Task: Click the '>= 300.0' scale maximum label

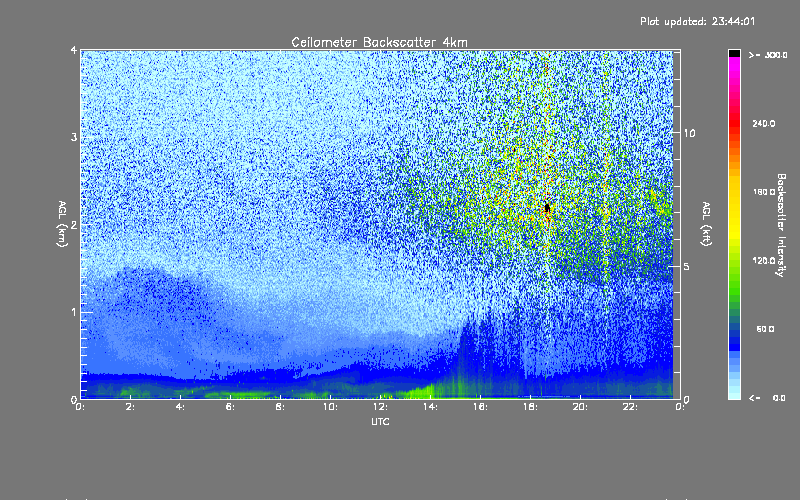Action: pos(768,55)
